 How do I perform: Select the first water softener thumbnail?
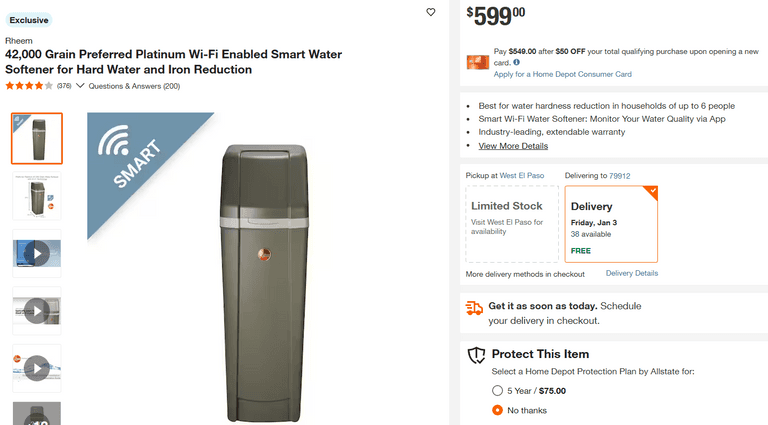[37, 138]
